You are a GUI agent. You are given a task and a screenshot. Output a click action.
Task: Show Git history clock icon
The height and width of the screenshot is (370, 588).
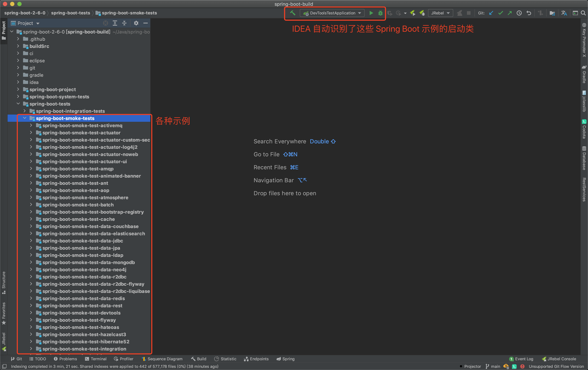coord(519,13)
